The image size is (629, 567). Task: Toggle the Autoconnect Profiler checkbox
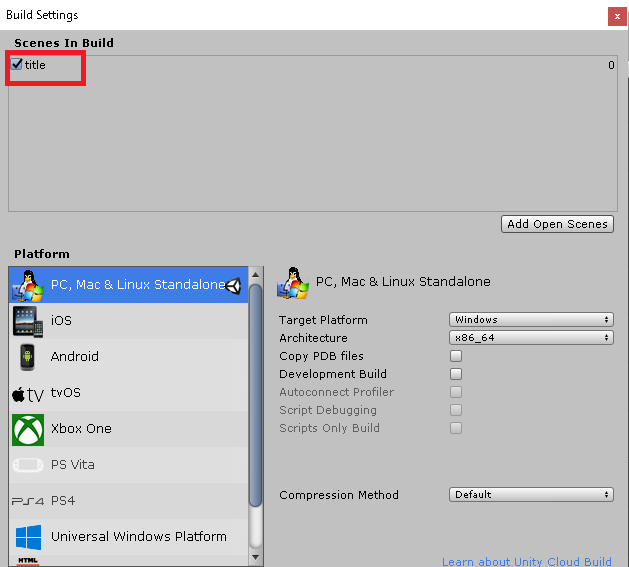[x=456, y=392]
